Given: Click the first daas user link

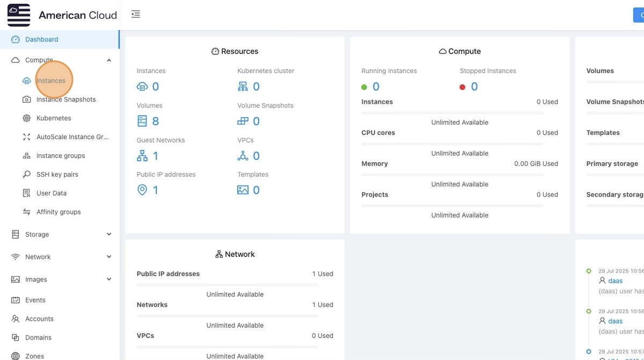Looking at the screenshot, I should tap(615, 280).
